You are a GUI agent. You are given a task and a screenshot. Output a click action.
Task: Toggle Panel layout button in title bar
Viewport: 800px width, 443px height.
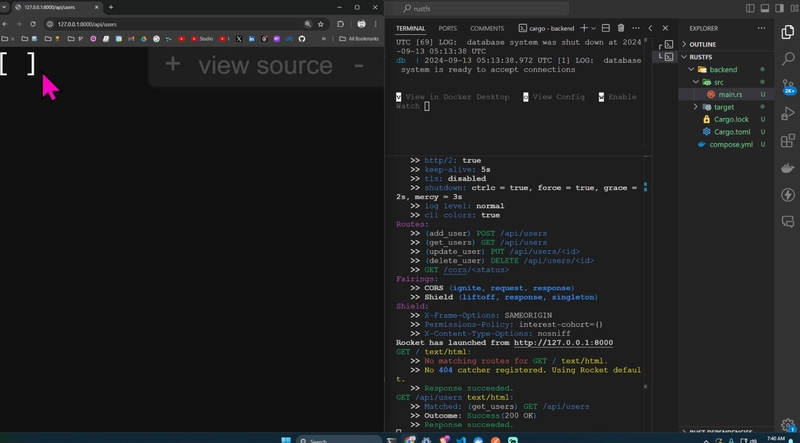[765, 8]
